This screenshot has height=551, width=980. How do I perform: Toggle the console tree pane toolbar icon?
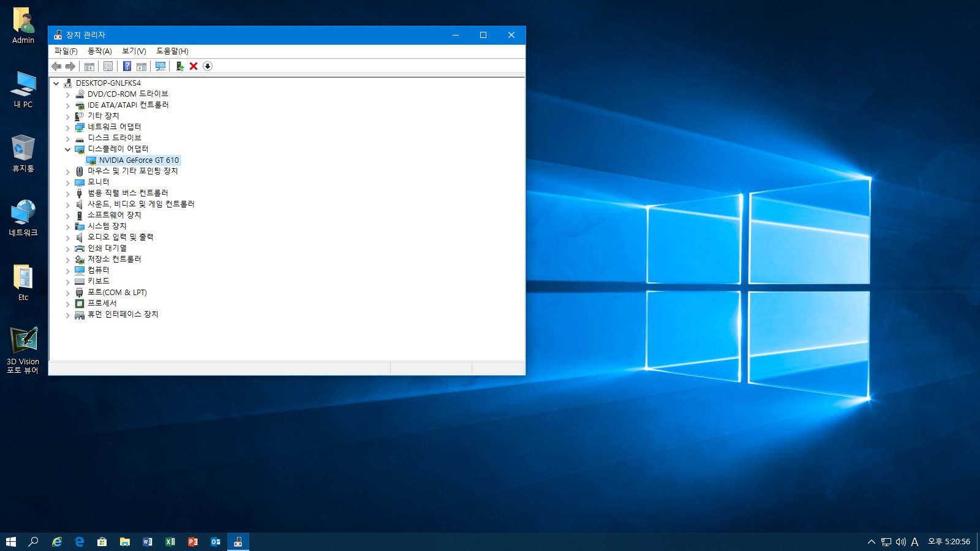pos(89,66)
